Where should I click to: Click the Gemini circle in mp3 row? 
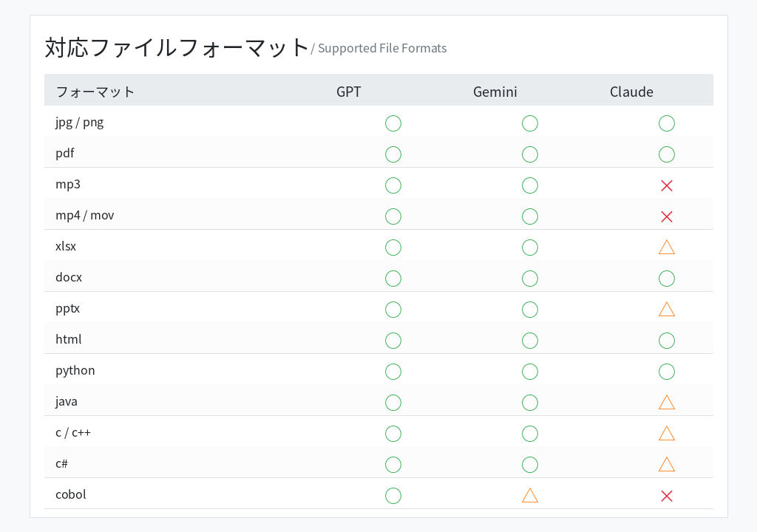529,185
